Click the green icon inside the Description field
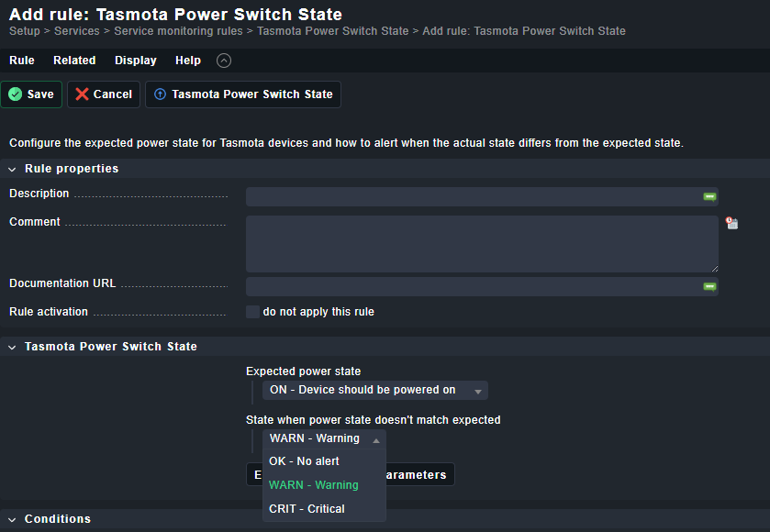 (x=709, y=196)
